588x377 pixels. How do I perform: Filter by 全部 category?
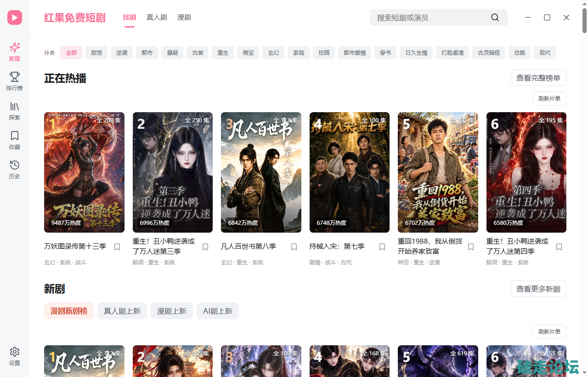click(x=71, y=53)
